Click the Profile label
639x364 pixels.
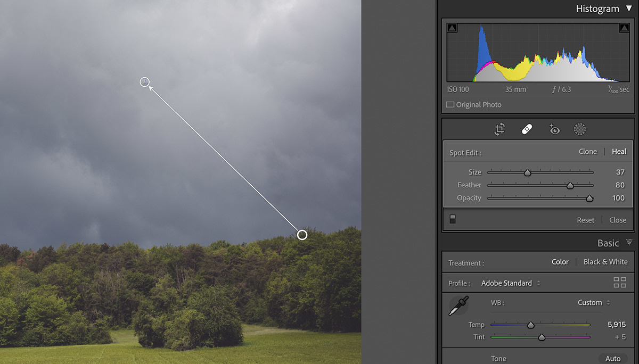point(459,284)
